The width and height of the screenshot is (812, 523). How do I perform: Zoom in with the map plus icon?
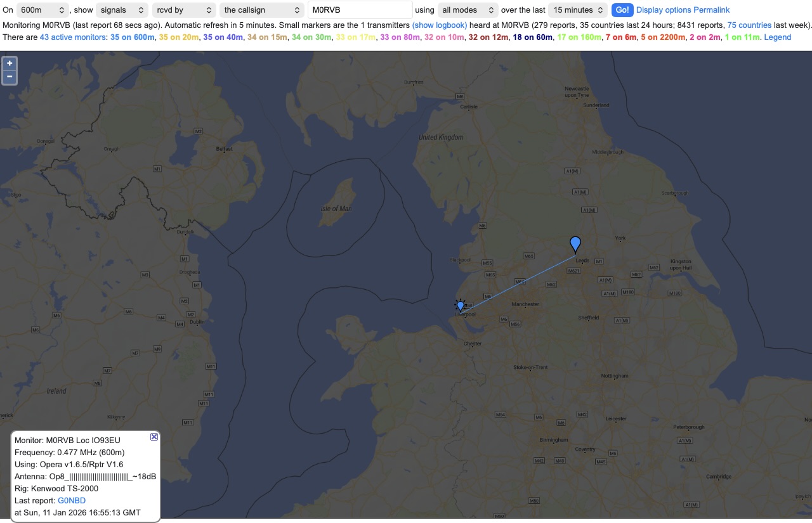point(9,63)
